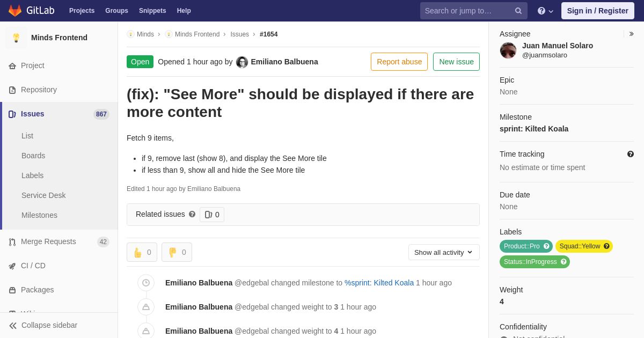Click the milestone change clock icon

(146, 283)
